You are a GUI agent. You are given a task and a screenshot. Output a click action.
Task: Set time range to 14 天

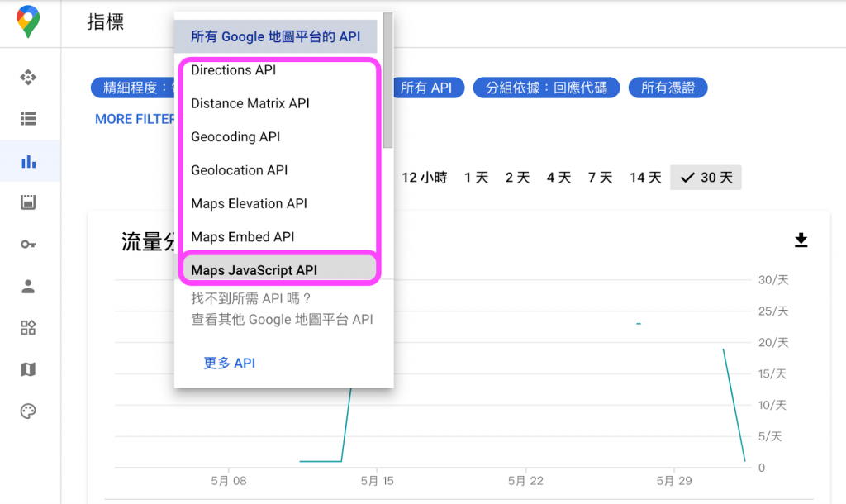click(645, 178)
